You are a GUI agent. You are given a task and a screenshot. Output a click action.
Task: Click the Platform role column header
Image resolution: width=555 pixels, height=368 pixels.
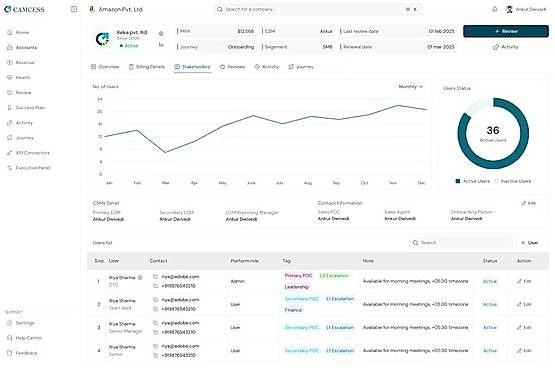(x=245, y=261)
